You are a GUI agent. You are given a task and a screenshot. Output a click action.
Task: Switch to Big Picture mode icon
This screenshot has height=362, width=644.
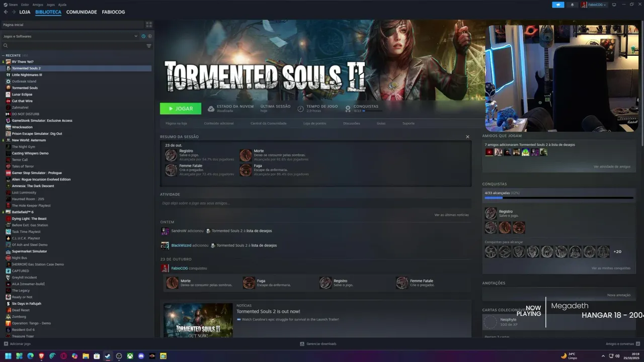613,5
